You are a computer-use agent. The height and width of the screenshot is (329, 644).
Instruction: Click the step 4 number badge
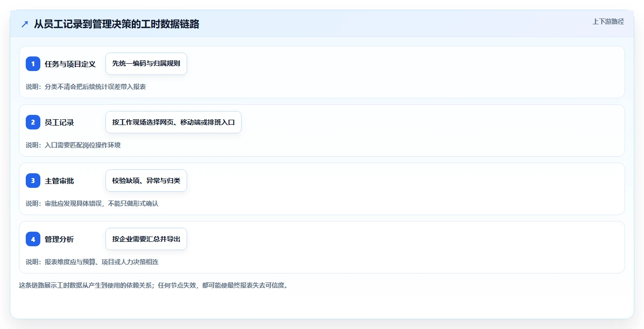coord(33,239)
